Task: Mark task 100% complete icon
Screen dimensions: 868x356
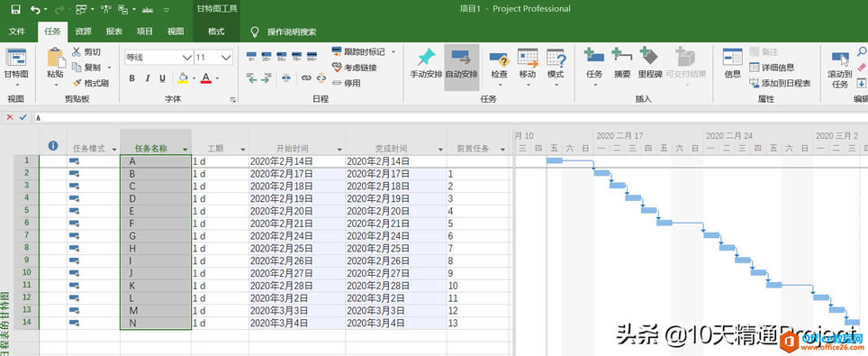Action: (x=312, y=56)
